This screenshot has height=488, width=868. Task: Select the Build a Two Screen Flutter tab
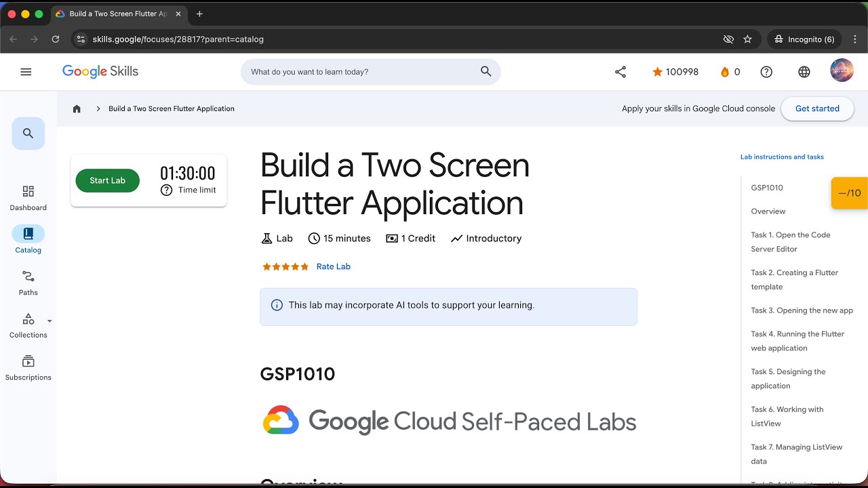click(x=118, y=14)
